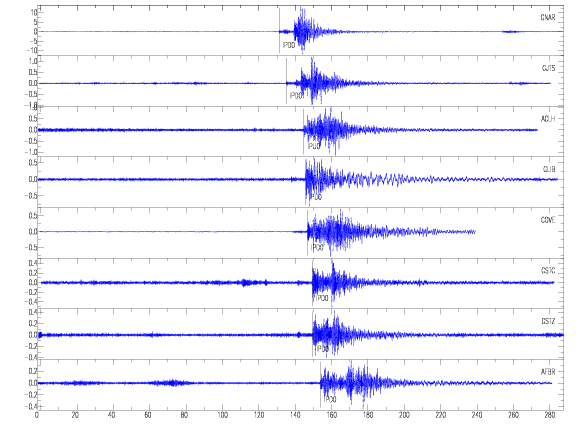This screenshot has height=440, width=580.
Task: Select the AFBR station label
Action: coord(548,372)
